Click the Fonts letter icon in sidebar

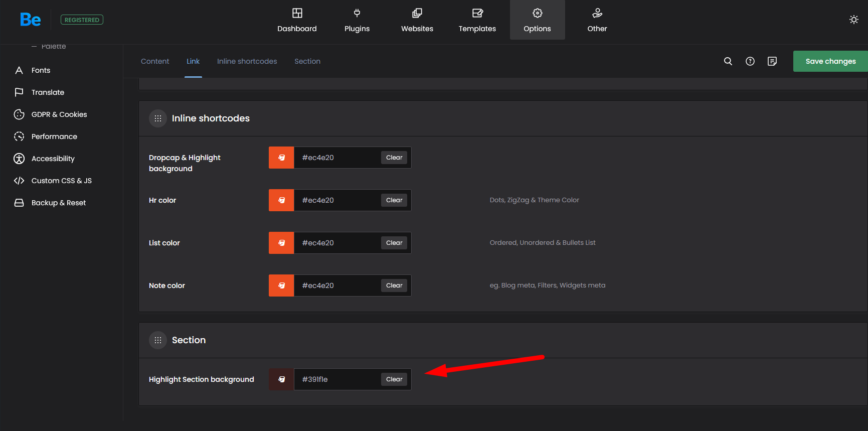19,70
